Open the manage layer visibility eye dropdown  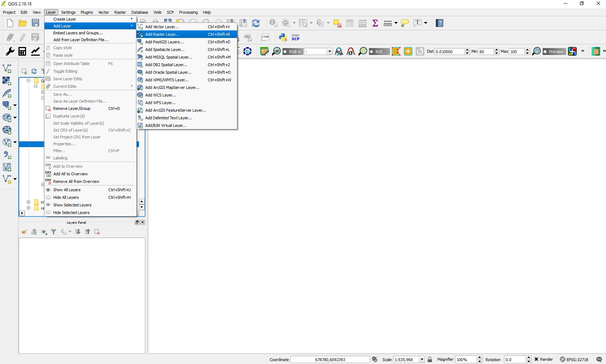click(44, 232)
